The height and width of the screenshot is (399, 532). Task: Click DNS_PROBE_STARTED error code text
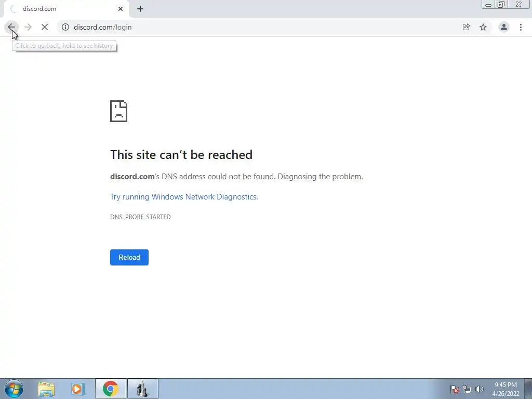pos(140,217)
